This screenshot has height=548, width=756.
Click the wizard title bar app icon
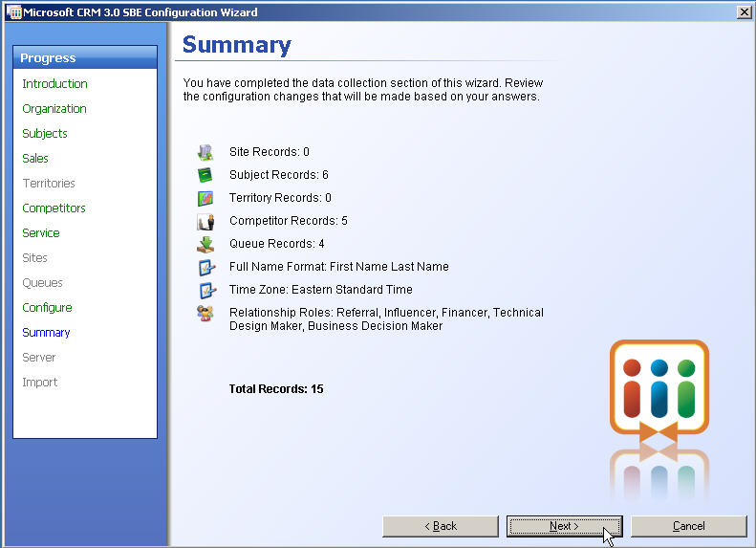tap(14, 11)
